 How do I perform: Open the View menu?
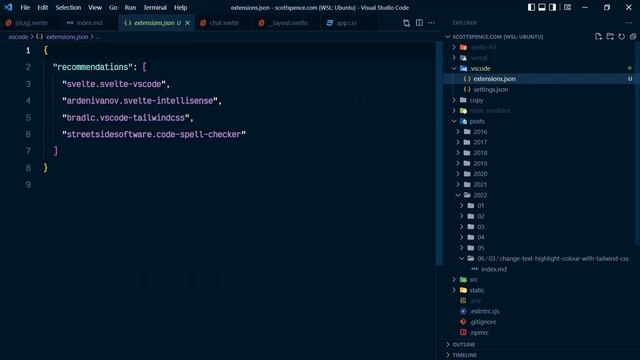point(95,7)
